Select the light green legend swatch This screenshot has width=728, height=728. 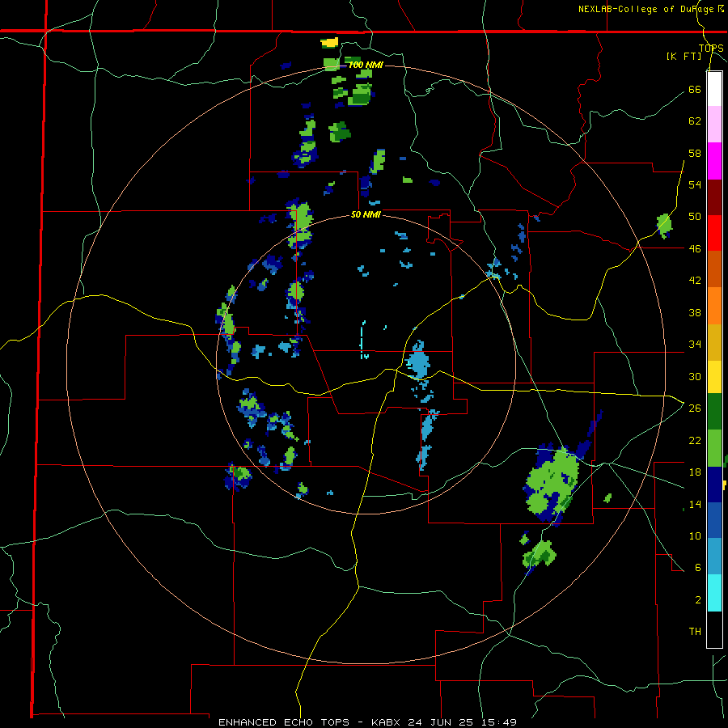[714, 448]
